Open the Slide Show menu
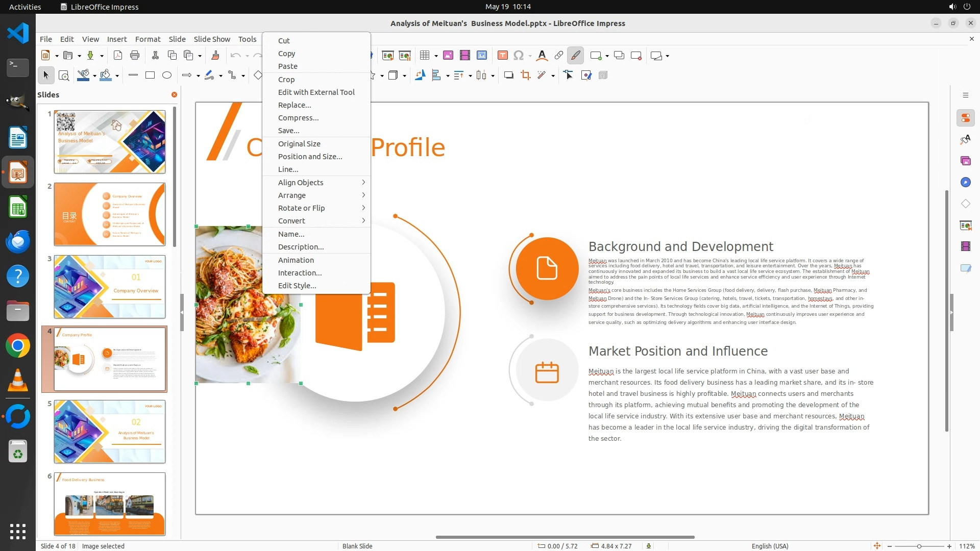This screenshot has height=551, width=980. coord(212,39)
